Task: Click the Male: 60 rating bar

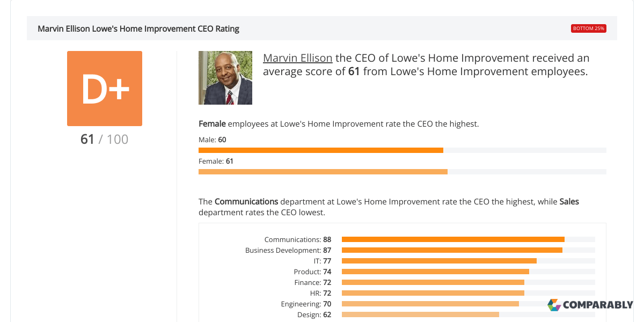Action: tap(321, 150)
